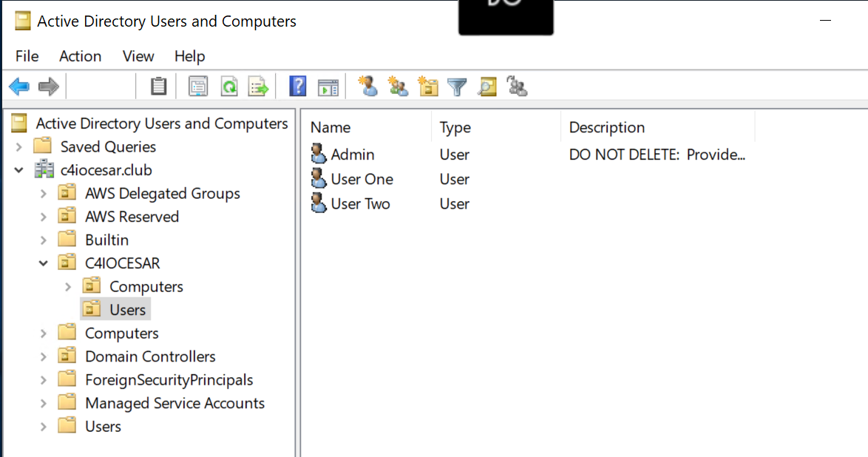
Task: Select the top-level Computers container label
Action: point(122,333)
